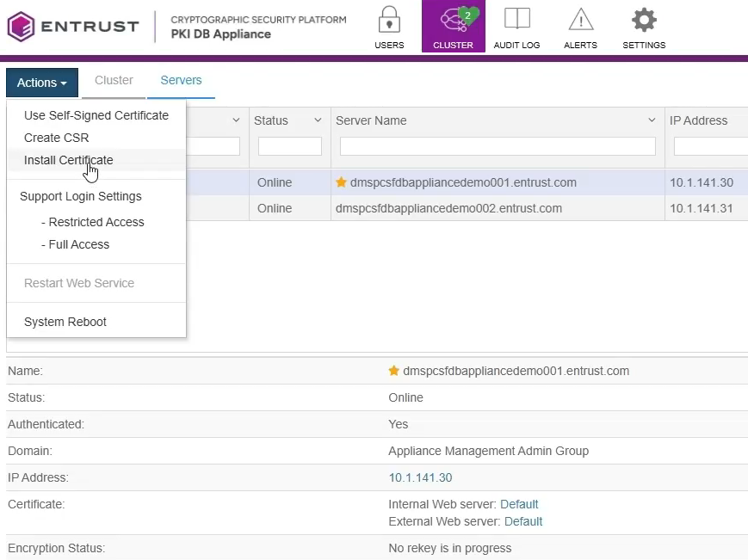This screenshot has width=748, height=560.
Task: Open the Users padlock icon
Action: click(x=389, y=20)
